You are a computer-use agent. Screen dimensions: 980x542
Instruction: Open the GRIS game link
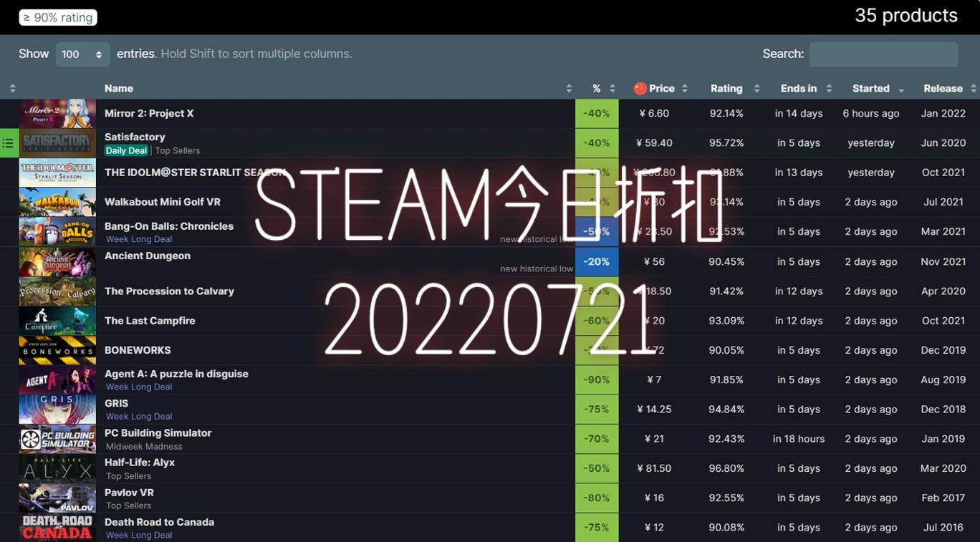(116, 403)
